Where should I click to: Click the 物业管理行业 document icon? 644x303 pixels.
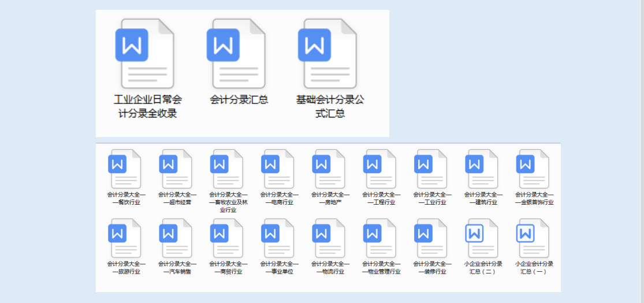click(380, 238)
